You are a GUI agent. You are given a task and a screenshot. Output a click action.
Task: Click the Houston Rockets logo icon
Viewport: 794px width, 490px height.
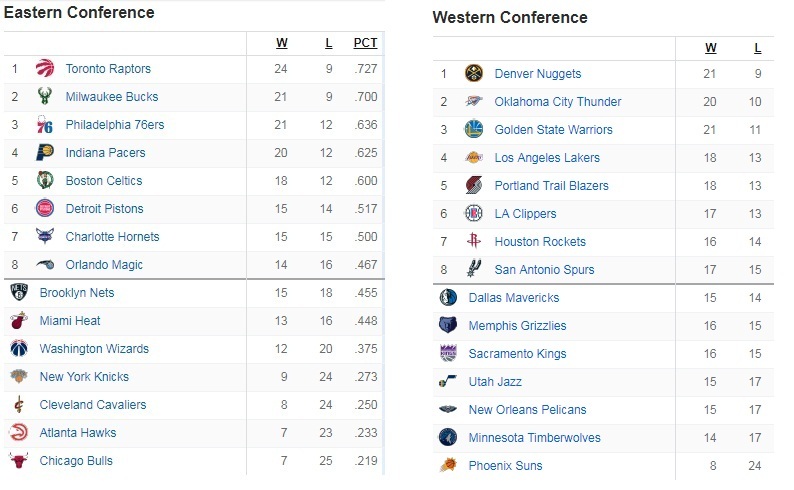(474, 241)
